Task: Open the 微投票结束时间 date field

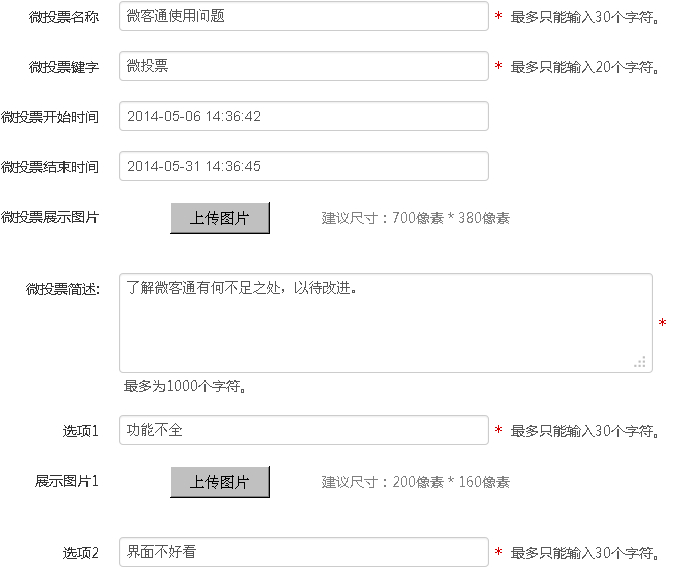Action: click(303, 166)
